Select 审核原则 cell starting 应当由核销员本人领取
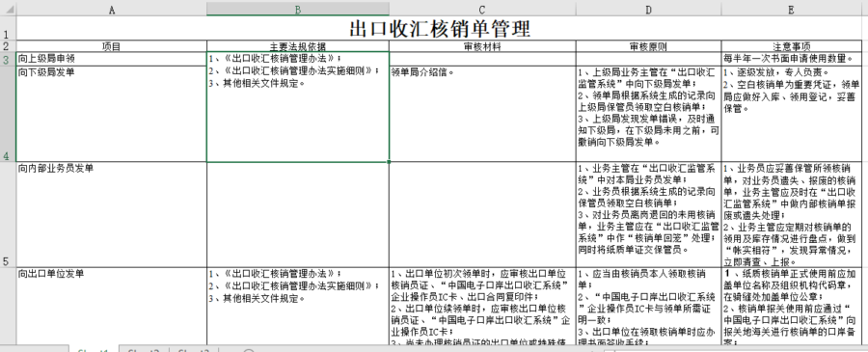 (x=648, y=306)
